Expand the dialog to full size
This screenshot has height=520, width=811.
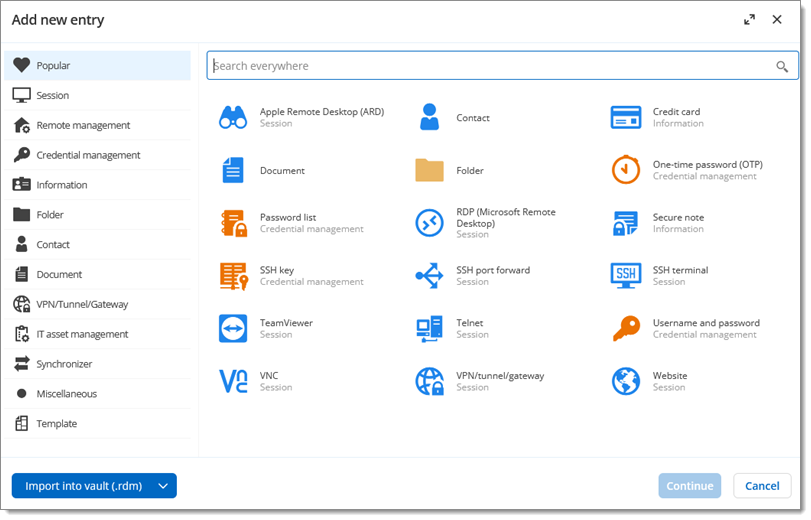tap(749, 20)
